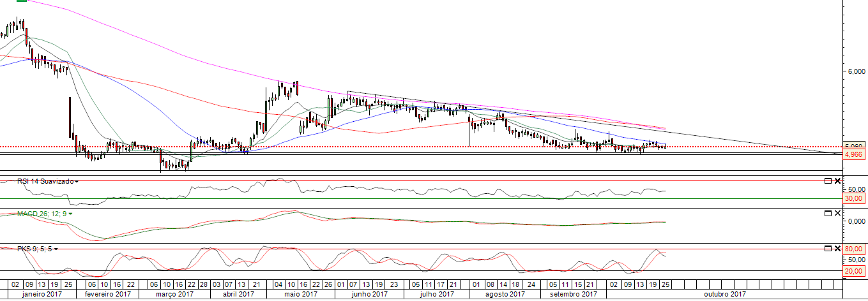This screenshot has height=301, width=868.
Task: Maximize the RSI indicator panel
Action: [x=828, y=181]
